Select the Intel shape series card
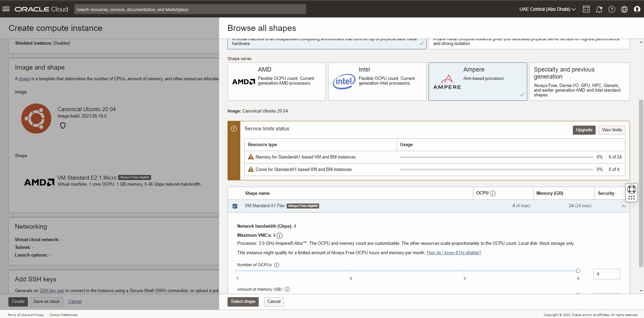The width and height of the screenshot is (644, 318). pyautogui.click(x=377, y=81)
